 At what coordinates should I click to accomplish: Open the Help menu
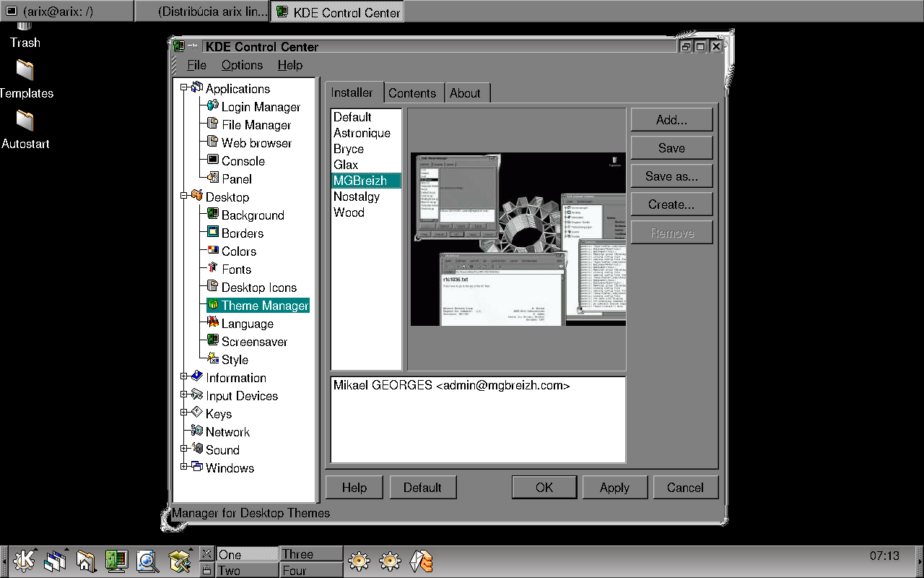coord(290,65)
